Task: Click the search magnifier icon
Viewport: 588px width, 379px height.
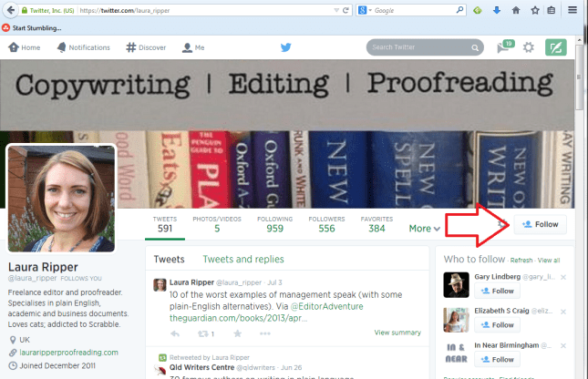Action: [475, 47]
